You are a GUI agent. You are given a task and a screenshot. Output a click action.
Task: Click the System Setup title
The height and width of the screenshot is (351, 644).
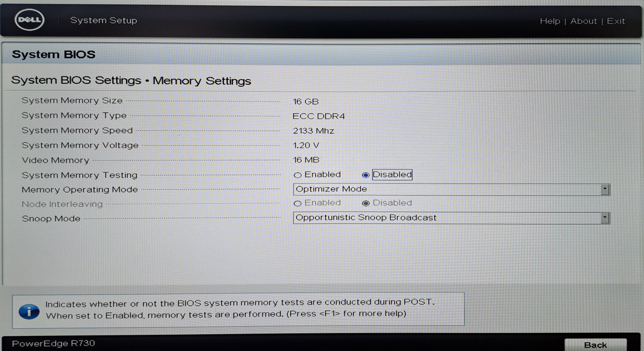coord(103,21)
